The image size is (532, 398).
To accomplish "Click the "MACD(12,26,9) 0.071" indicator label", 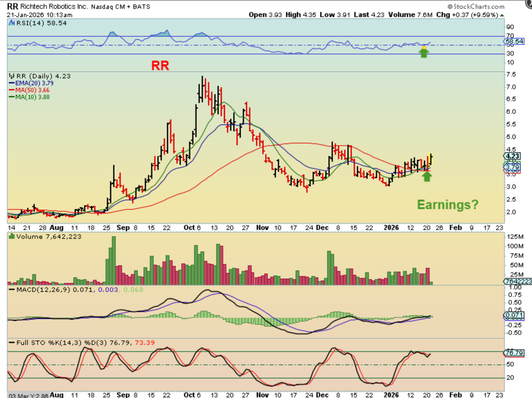I will coord(54,290).
